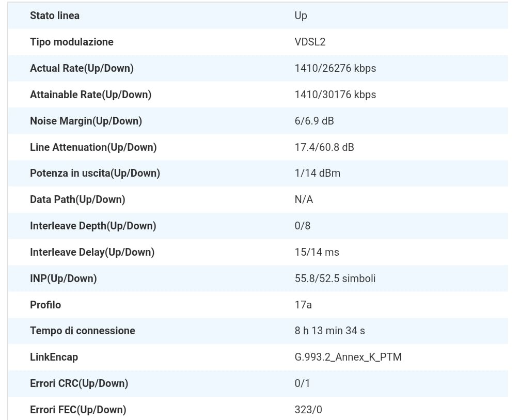Viewport: 519px width, 420px height.
Task: Click the 'Interleave Delay(Up/Down)' label
Action: (92, 253)
